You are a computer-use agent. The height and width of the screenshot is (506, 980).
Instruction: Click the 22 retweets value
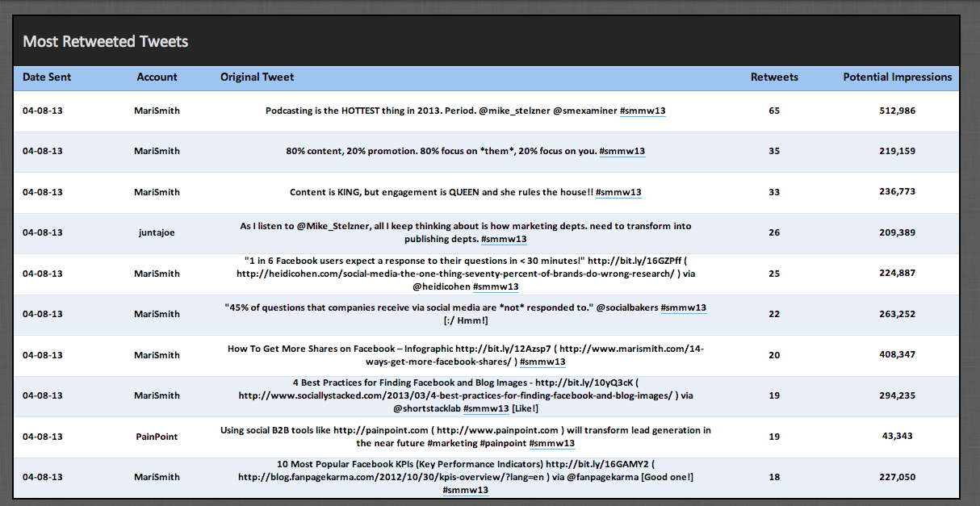(x=774, y=314)
